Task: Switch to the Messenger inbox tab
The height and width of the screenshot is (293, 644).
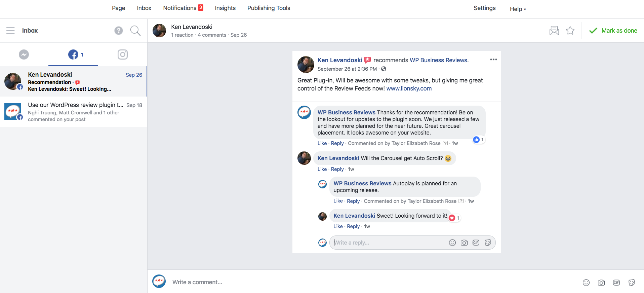Action: pyautogui.click(x=24, y=54)
